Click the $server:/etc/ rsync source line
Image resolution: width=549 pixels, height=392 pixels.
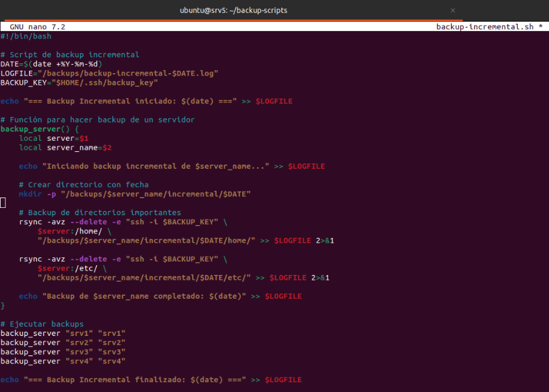(72, 268)
